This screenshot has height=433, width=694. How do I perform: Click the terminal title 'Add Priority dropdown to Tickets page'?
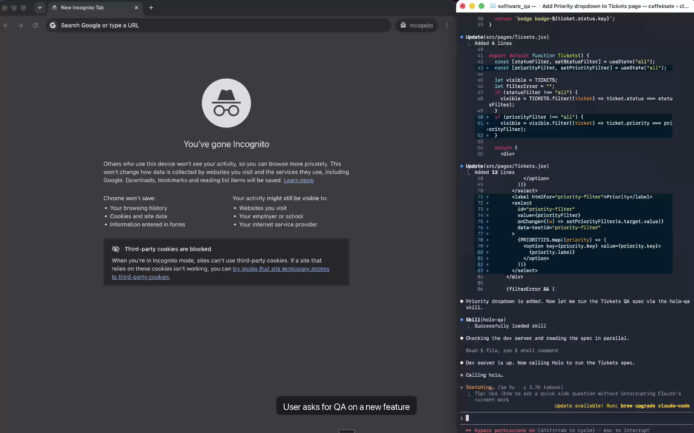click(x=593, y=6)
